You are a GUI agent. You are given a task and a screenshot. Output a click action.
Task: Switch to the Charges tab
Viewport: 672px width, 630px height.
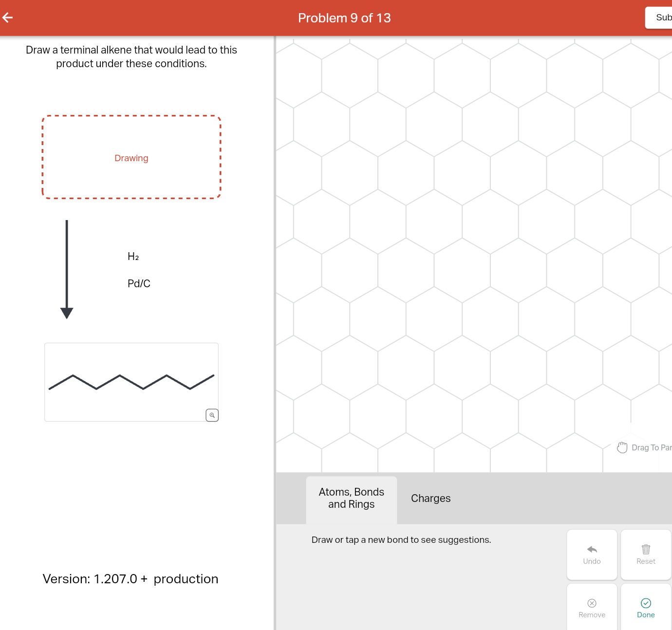coord(430,498)
